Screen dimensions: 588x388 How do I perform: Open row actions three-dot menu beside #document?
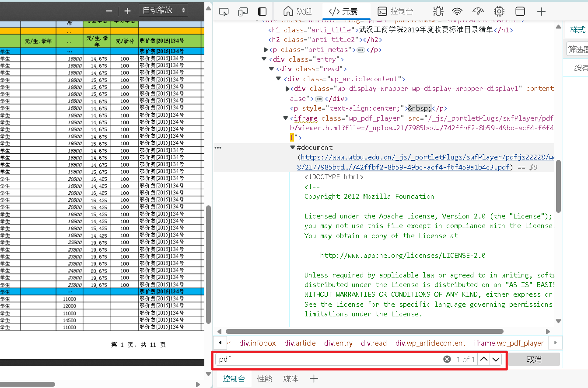click(x=218, y=148)
